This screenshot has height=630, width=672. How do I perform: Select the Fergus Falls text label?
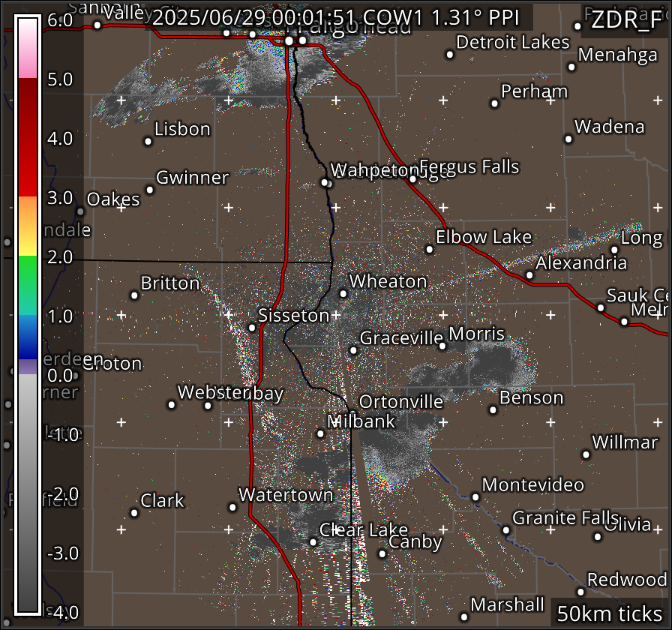click(469, 166)
